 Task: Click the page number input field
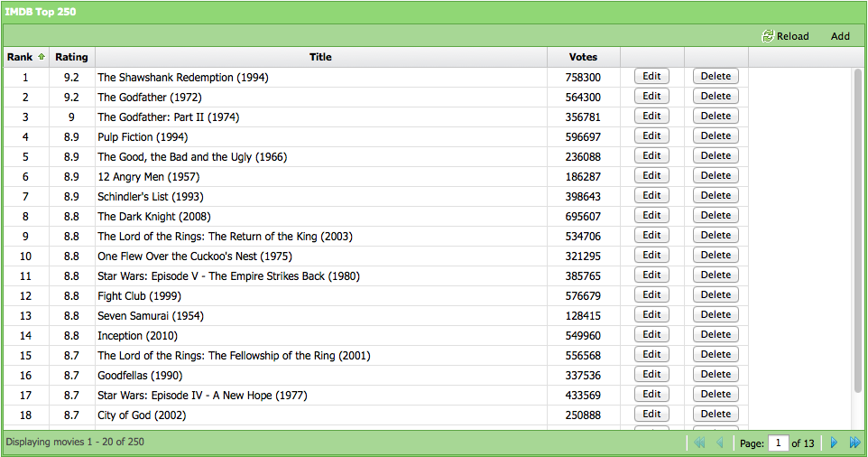click(x=778, y=443)
